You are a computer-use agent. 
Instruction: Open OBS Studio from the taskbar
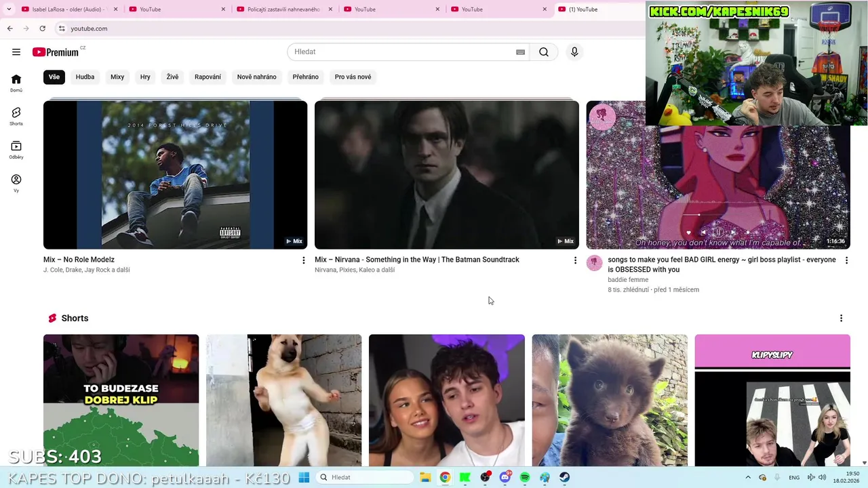coord(485,477)
